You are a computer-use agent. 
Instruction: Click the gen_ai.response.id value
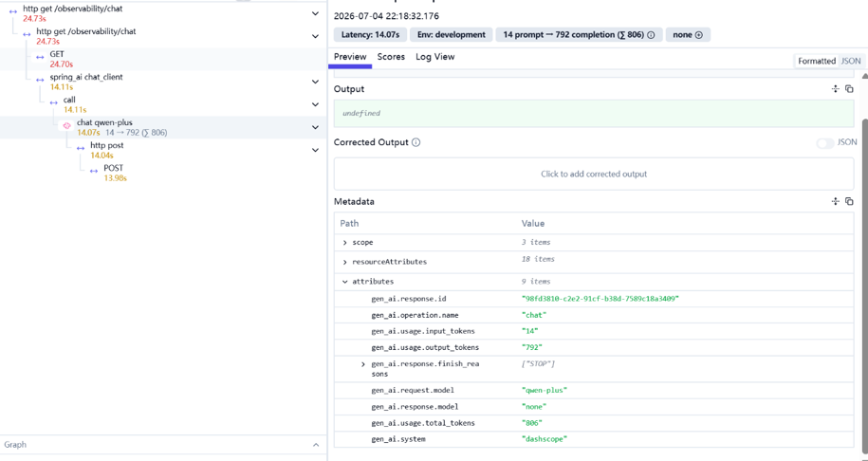pos(600,298)
